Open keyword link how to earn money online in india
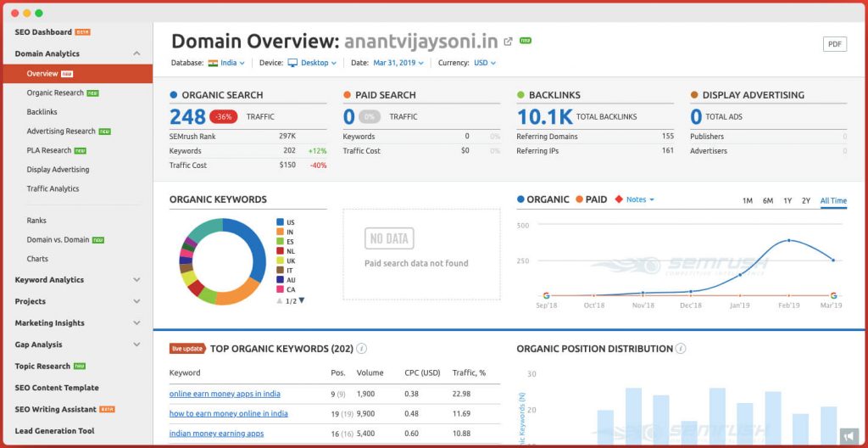This screenshot has height=448, width=868. pos(229,413)
